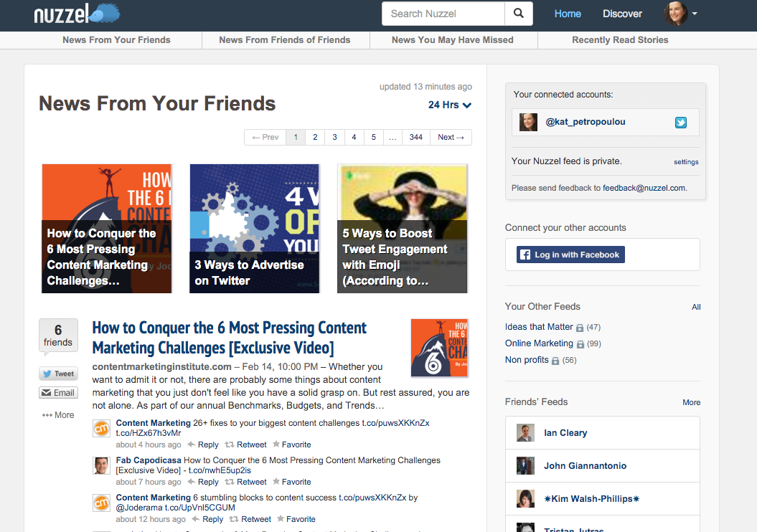This screenshot has height=532, width=757.
Task: Click the Facebook icon on login button
Action: (525, 255)
